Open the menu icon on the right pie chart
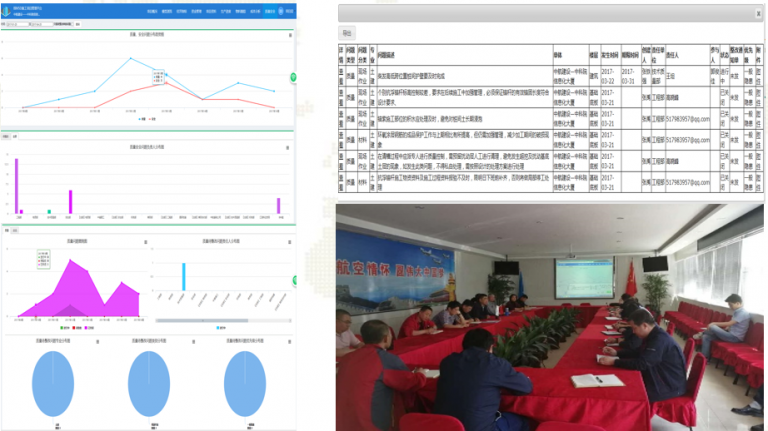 288,340
